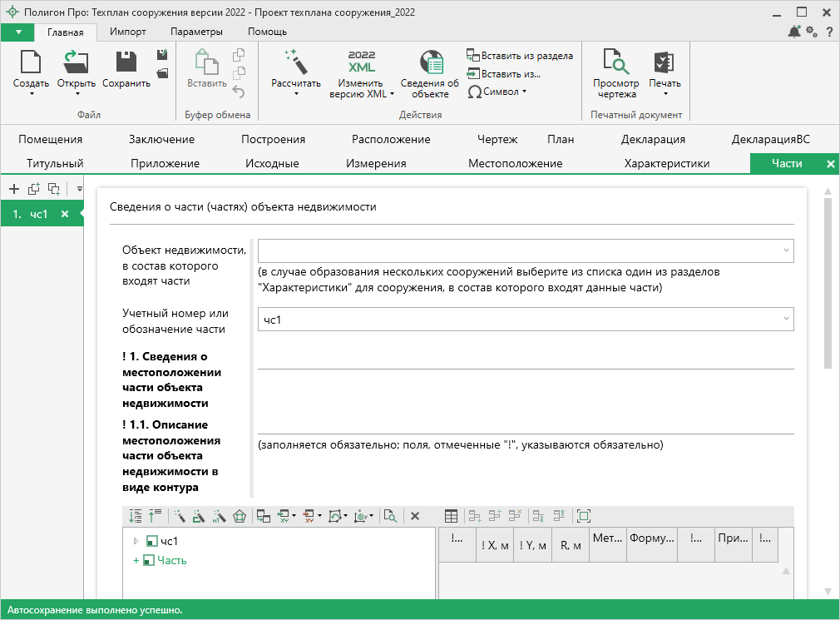Open the Характеристики section tab

tap(666, 163)
